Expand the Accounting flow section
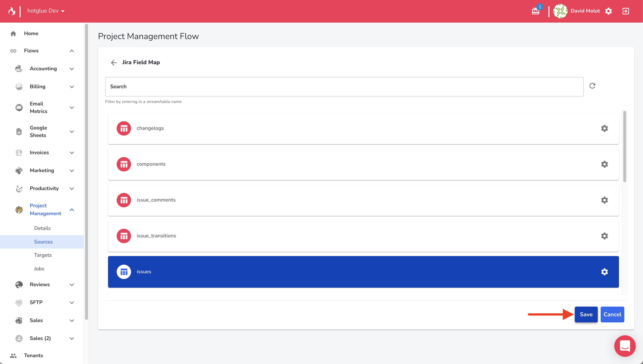This screenshot has height=364, width=643. [72, 69]
